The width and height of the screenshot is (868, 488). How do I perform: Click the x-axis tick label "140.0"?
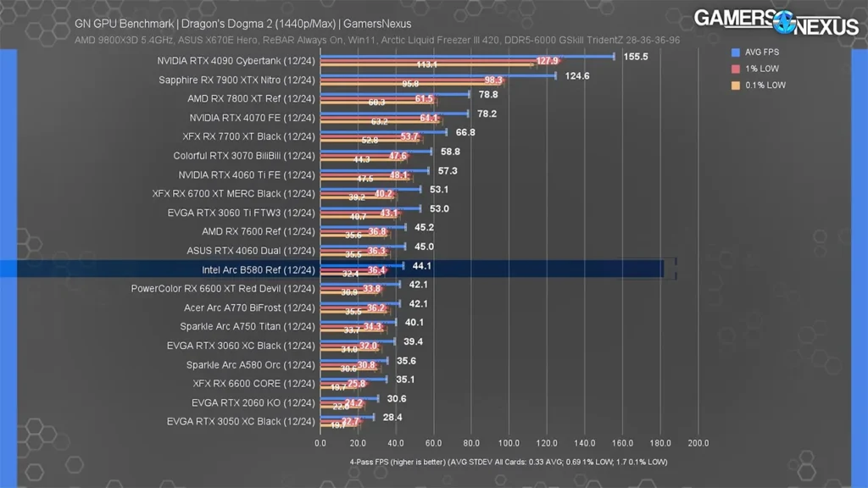[x=585, y=443]
